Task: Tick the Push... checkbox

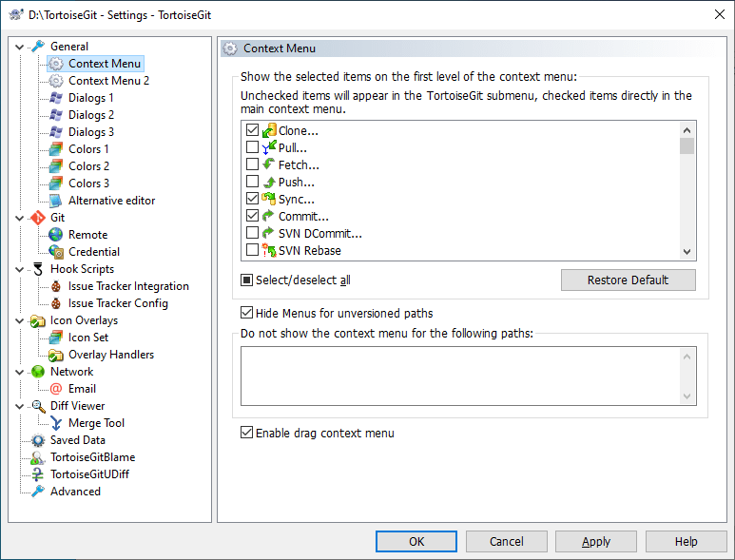Action: [252, 182]
